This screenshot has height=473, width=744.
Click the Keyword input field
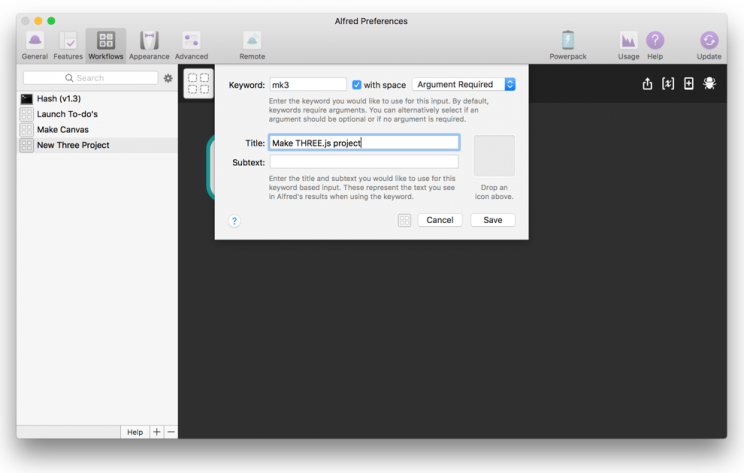[308, 84]
